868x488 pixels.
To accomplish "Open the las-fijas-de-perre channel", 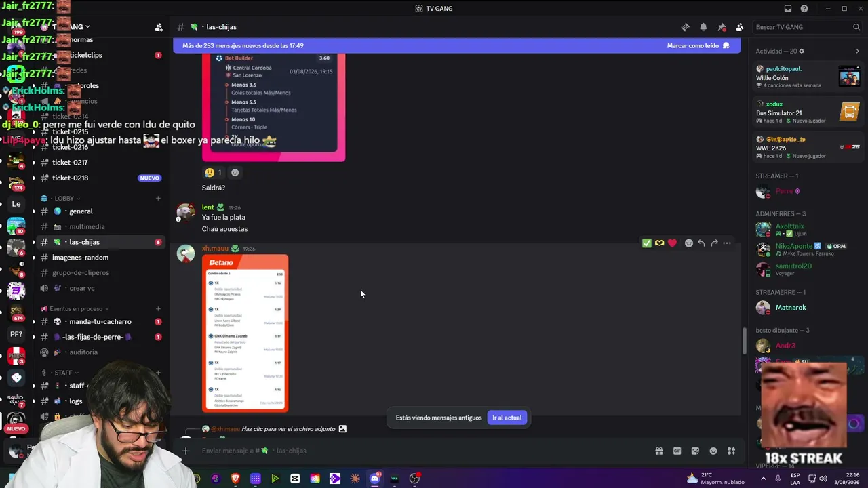I will pyautogui.click(x=100, y=337).
